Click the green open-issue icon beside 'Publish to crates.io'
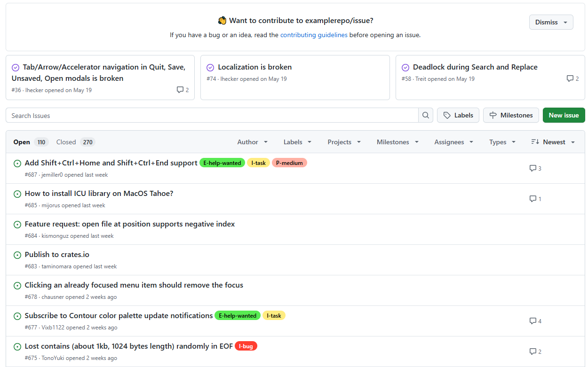The width and height of the screenshot is (588, 367). coord(17,255)
